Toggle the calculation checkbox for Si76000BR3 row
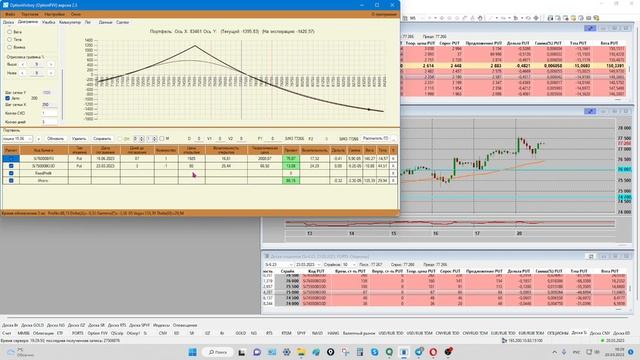Screen dimensions: 640x360 coord(11,158)
